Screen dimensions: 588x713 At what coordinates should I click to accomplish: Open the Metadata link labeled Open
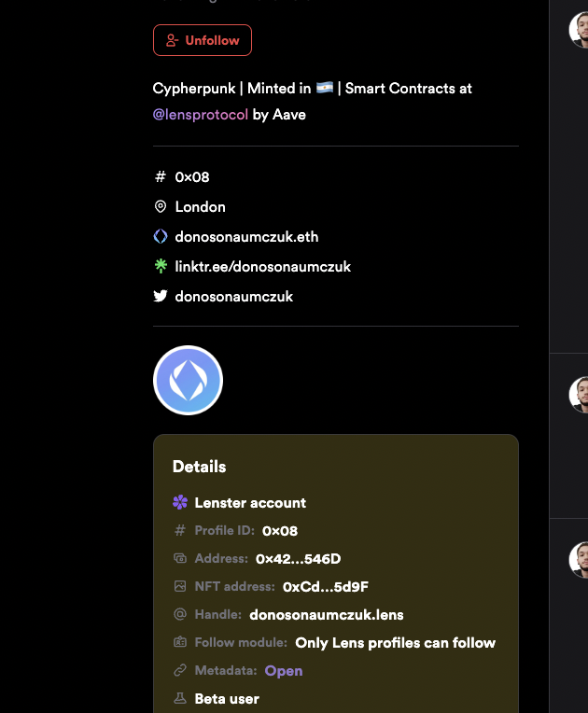tap(284, 671)
